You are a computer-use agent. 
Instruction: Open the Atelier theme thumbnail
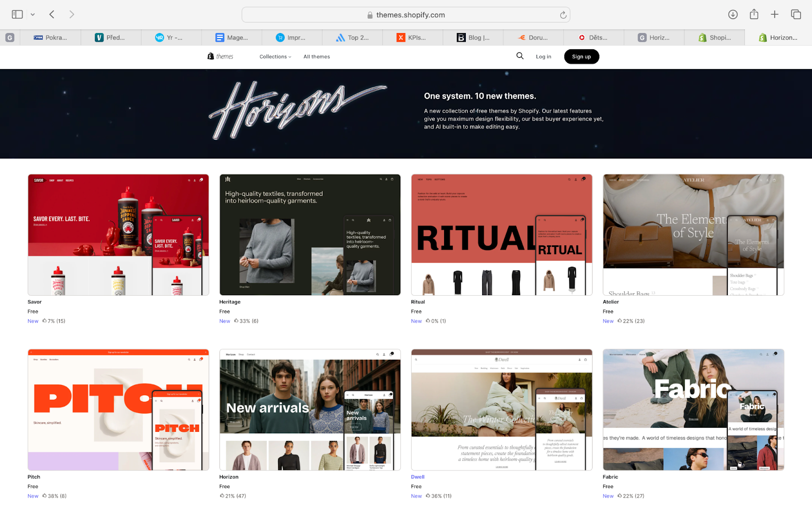(694, 235)
